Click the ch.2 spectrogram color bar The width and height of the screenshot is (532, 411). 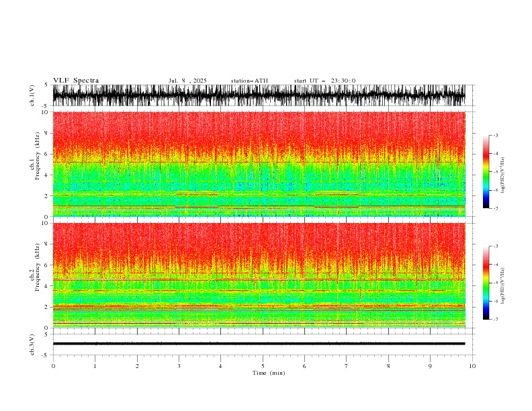486,283
